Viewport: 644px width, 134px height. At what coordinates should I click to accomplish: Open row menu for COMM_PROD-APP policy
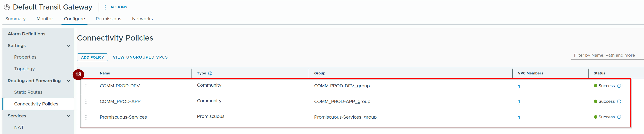point(86,102)
